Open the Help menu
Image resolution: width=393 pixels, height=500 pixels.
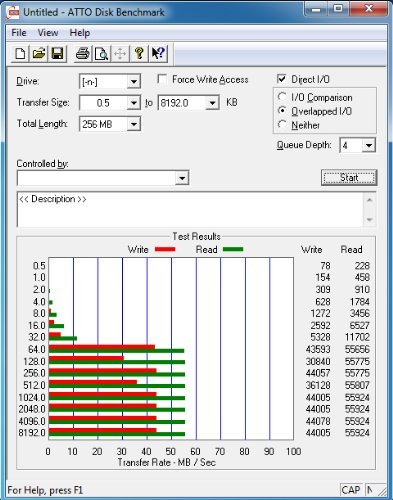(80, 33)
